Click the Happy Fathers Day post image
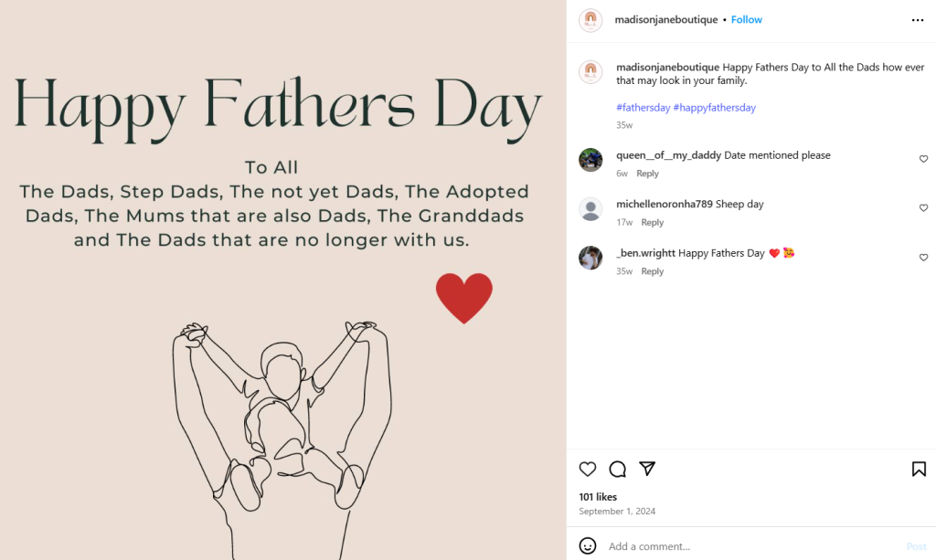The width and height of the screenshot is (936, 560). [x=282, y=280]
